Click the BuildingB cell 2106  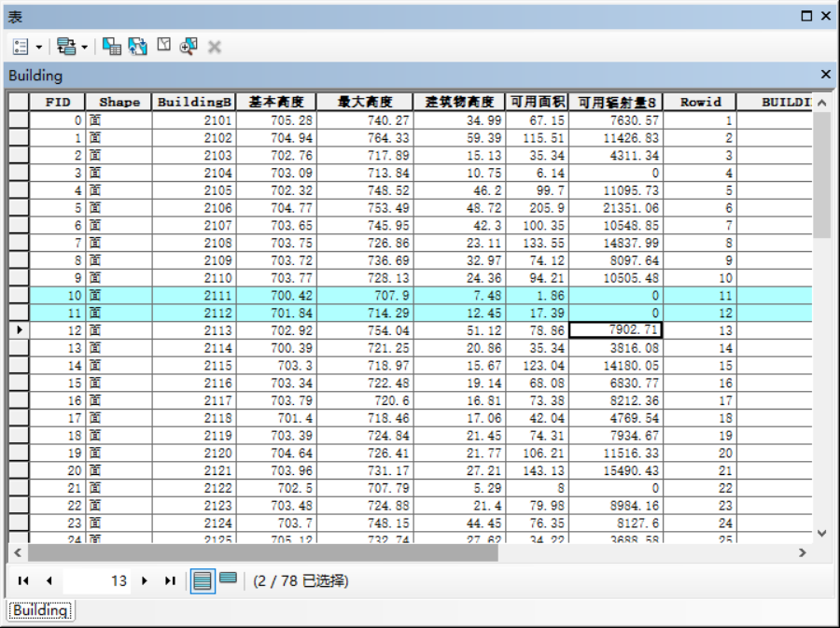[x=194, y=208]
